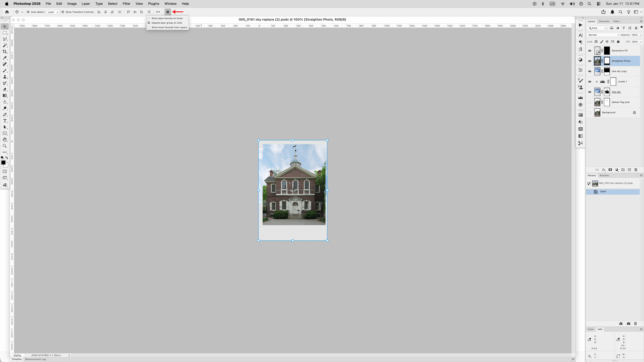Click the zoom percentage field
The height and width of the screenshot is (362, 644).
[x=17, y=355]
